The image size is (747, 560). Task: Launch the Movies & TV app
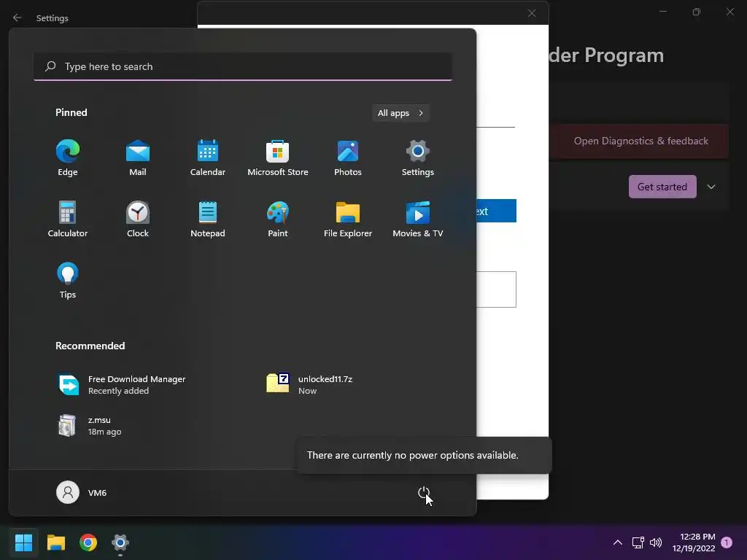[x=418, y=219]
